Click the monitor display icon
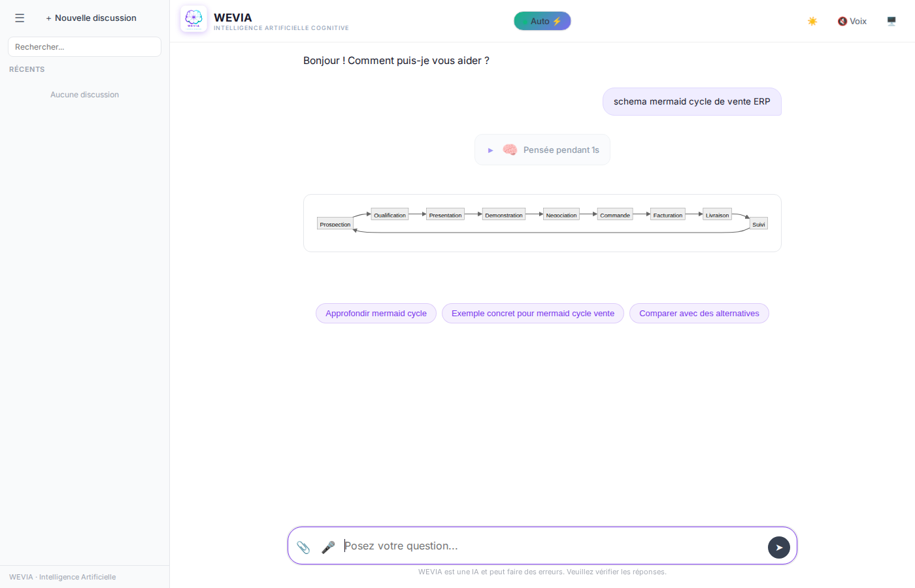This screenshot has width=915, height=588. click(891, 22)
